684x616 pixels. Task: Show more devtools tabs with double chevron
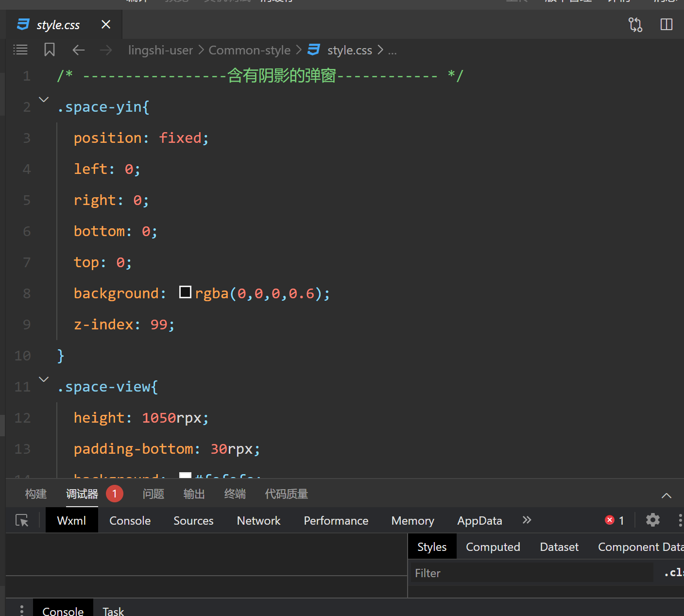click(x=527, y=520)
